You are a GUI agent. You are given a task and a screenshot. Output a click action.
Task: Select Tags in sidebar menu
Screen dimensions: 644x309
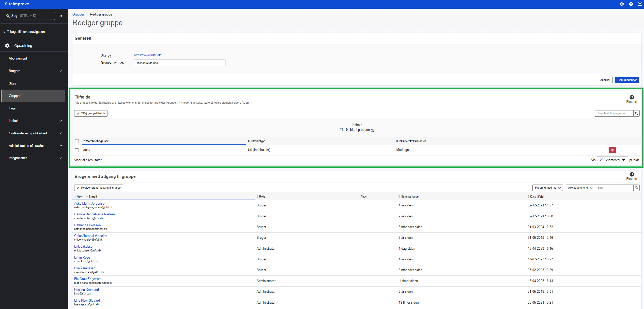coord(12,108)
